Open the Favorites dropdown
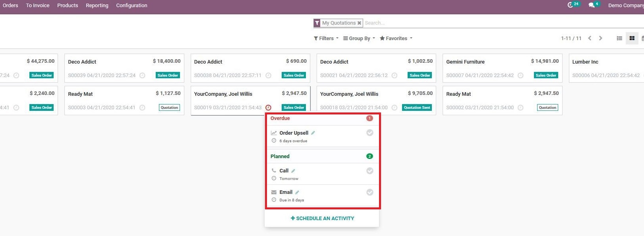The height and width of the screenshot is (236, 644). 396,39
